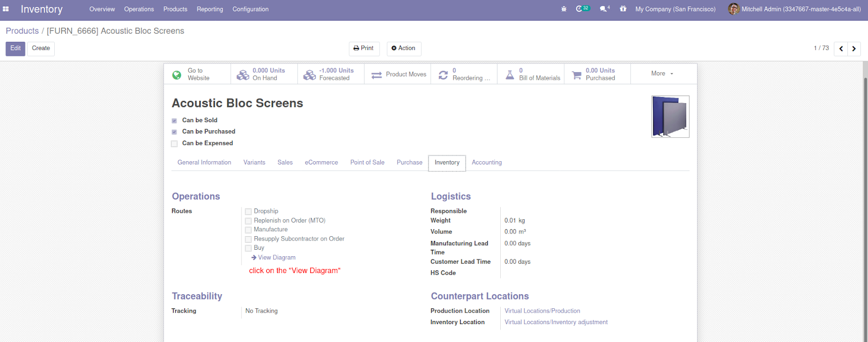Check Replenish on Order (MTO) route
Image resolution: width=868 pixels, height=342 pixels.
248,221
